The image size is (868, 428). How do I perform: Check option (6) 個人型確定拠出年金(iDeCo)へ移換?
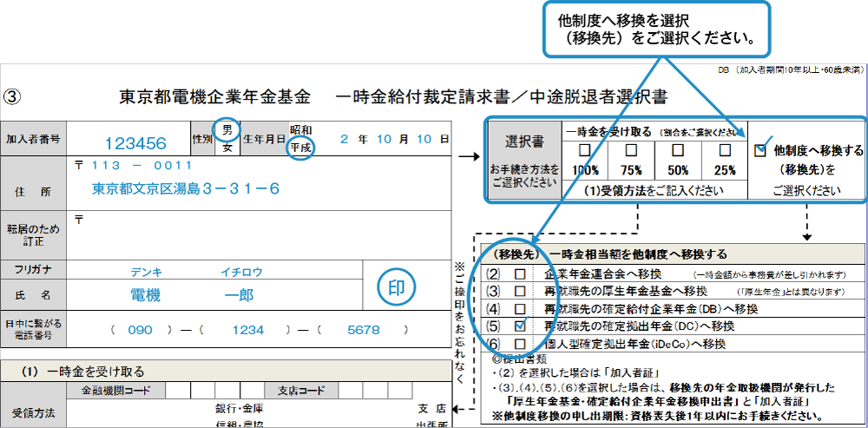pos(520,343)
